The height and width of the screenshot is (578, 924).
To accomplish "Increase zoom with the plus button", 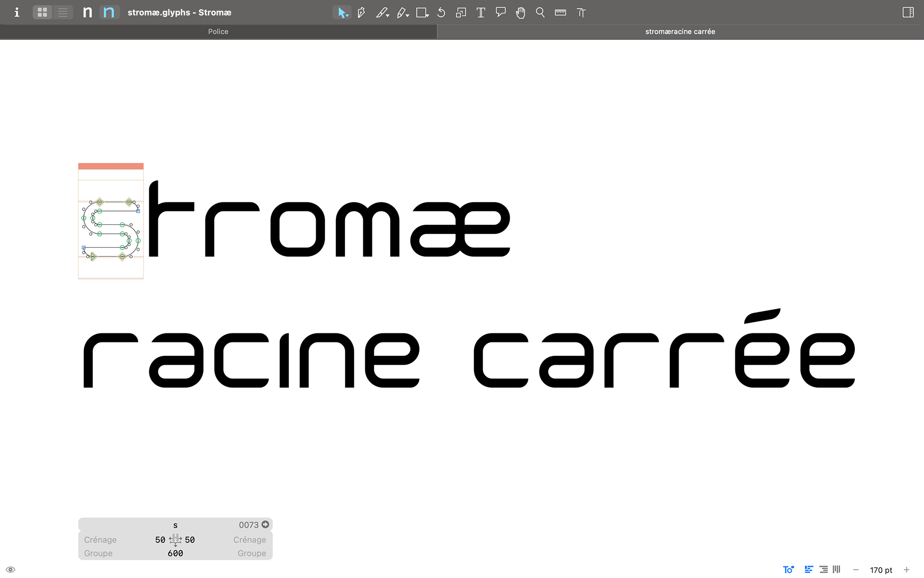I will click(907, 570).
